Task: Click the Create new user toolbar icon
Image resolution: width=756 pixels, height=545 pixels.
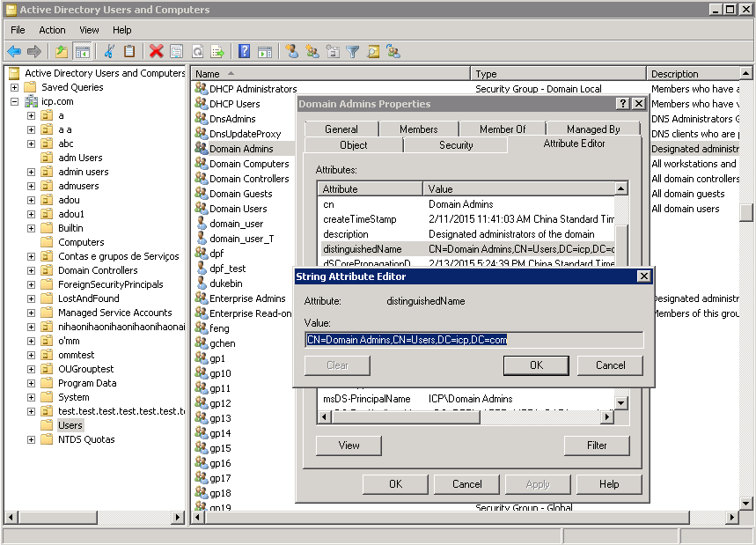Action: [291, 51]
